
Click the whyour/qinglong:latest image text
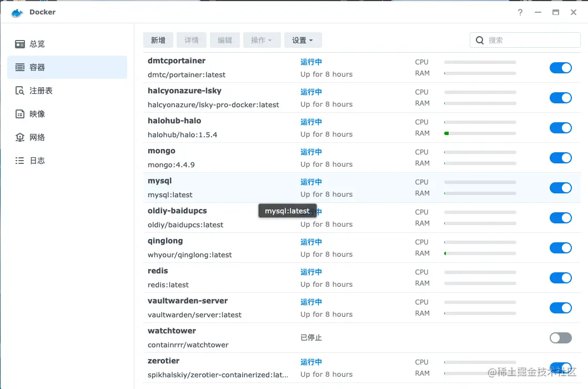pyautogui.click(x=190, y=255)
